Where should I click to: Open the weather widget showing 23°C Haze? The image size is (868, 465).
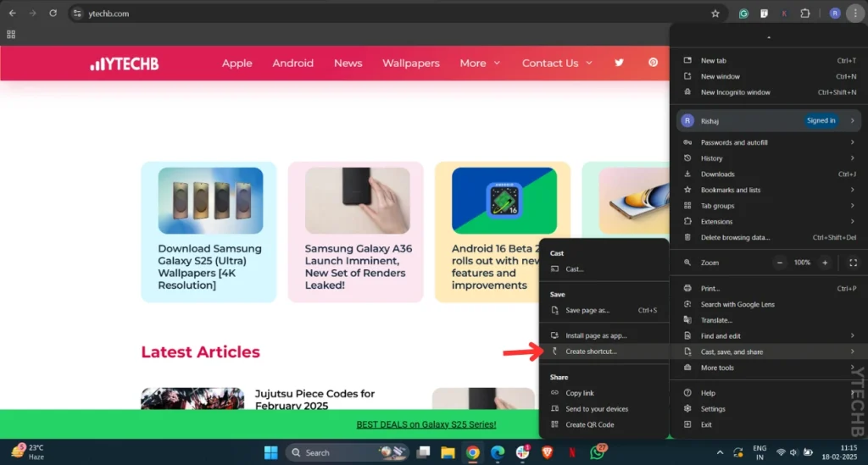pyautogui.click(x=28, y=451)
